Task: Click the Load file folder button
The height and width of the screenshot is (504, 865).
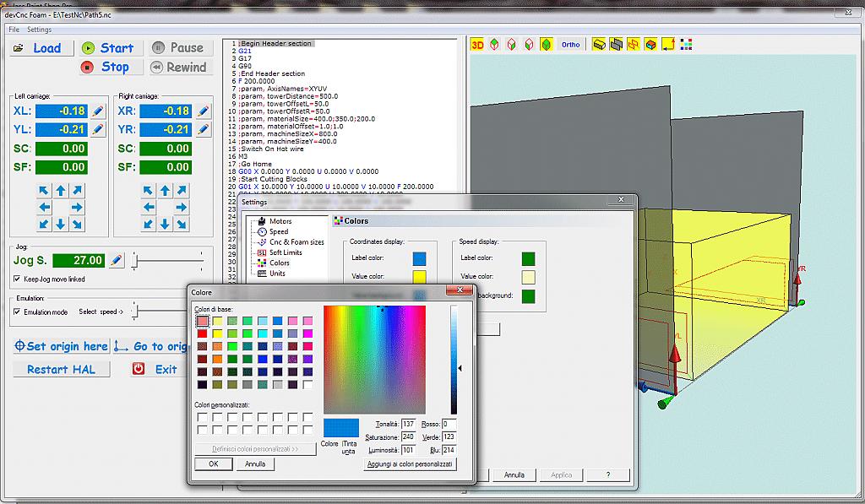Action: pyautogui.click(x=39, y=48)
